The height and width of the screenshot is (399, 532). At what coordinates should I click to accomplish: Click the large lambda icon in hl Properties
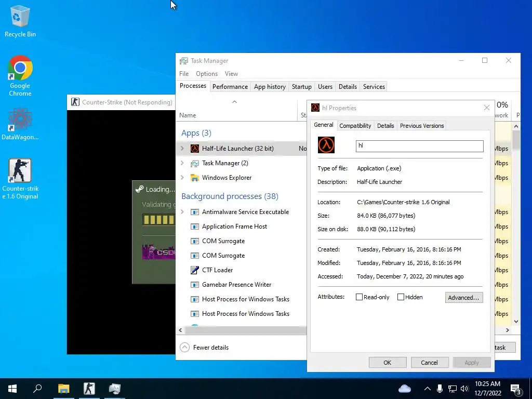(326, 145)
